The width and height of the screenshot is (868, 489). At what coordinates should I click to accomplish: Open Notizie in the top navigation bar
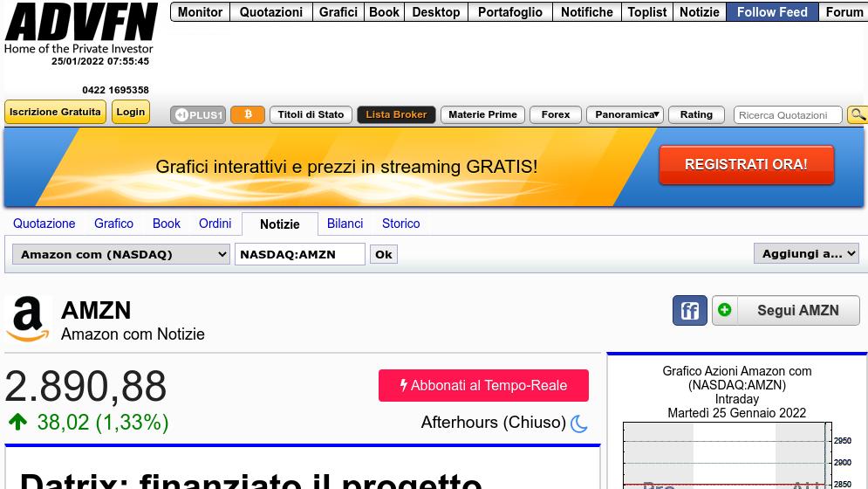[700, 11]
